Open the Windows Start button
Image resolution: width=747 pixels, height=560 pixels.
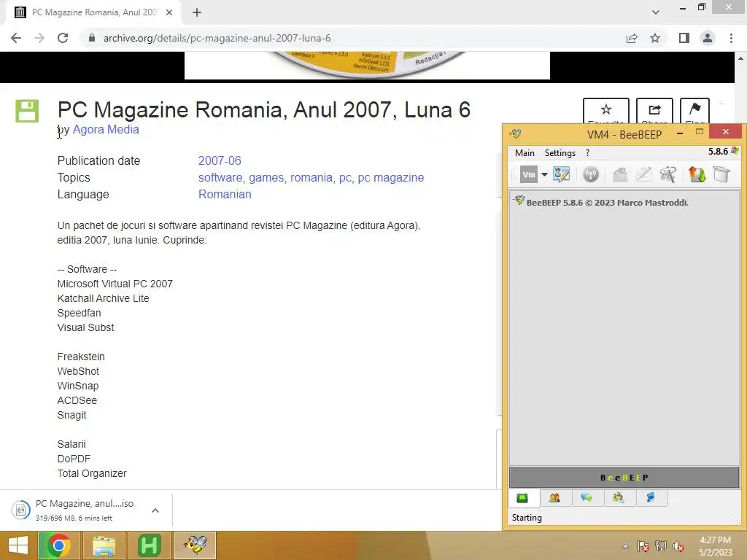pos(18,545)
